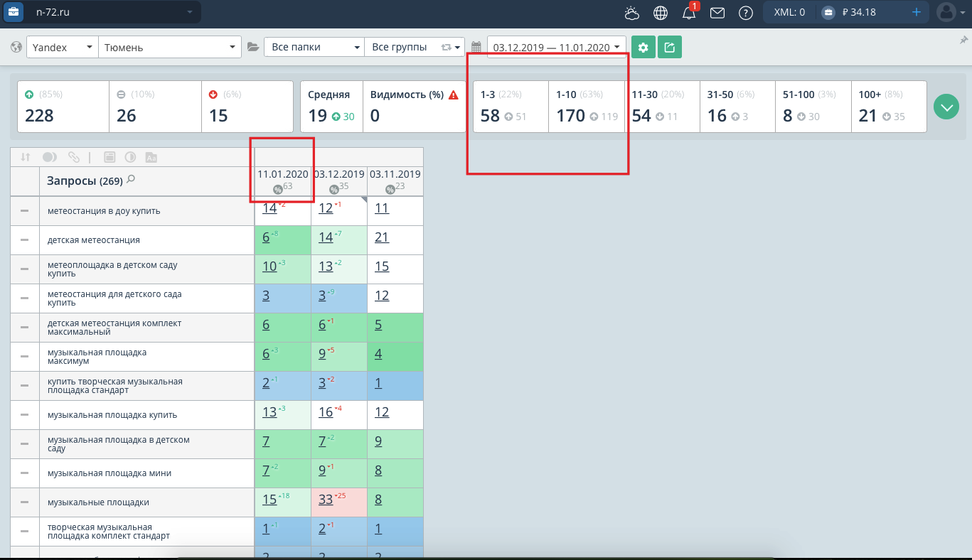The height and width of the screenshot is (560, 972).
Task: Click the briefcase projects icon beside n-72.ru
Action: tap(14, 12)
